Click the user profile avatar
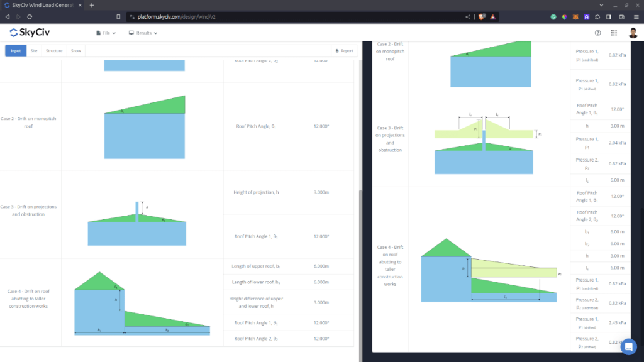Screen dimensions: 644x362 point(631,33)
